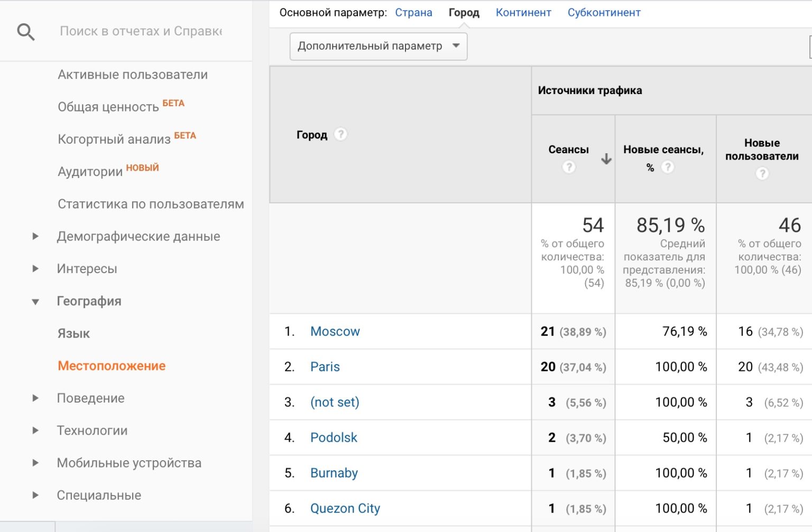
Task: Click help icon under Новые пользователи
Action: click(762, 174)
